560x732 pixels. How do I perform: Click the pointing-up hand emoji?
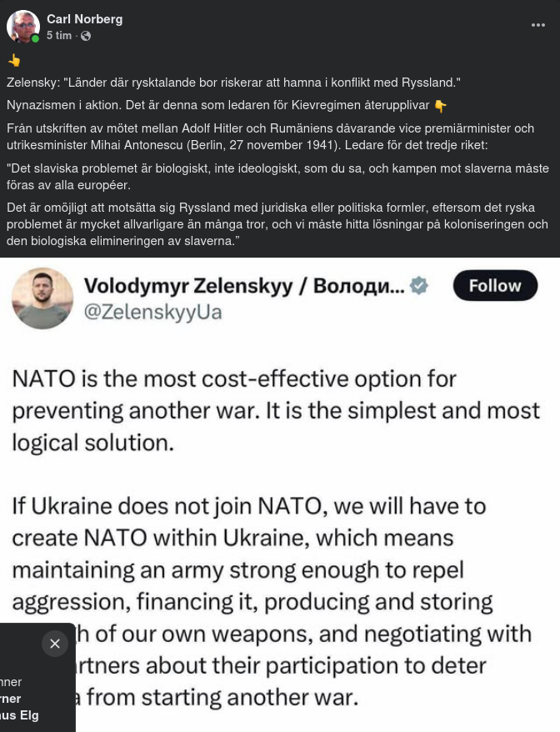(x=14, y=61)
